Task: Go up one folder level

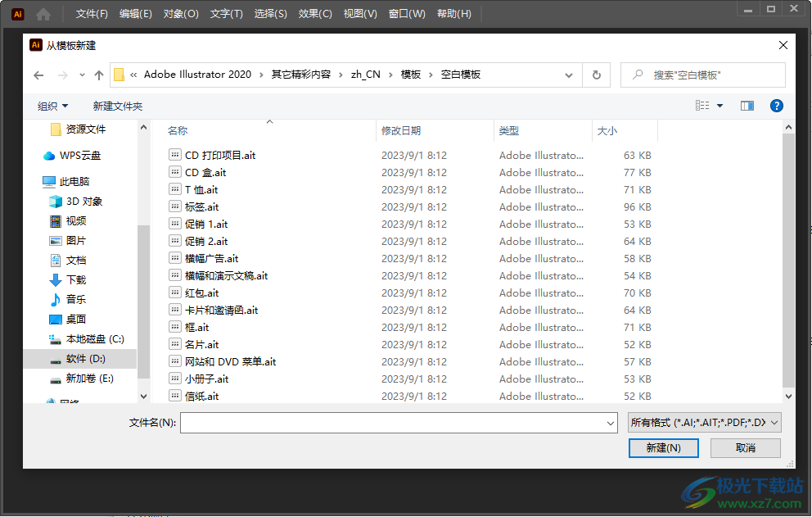Action: click(99, 75)
